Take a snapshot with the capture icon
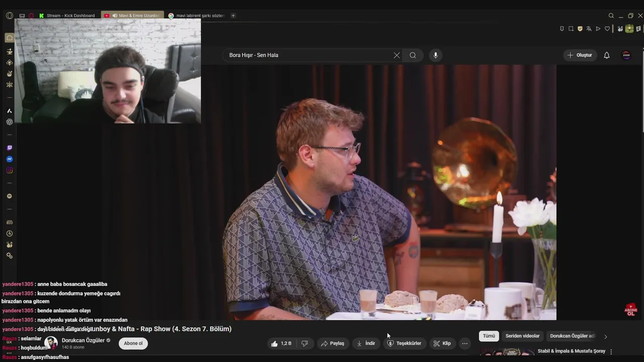This screenshot has width=644, height=362. [571, 29]
